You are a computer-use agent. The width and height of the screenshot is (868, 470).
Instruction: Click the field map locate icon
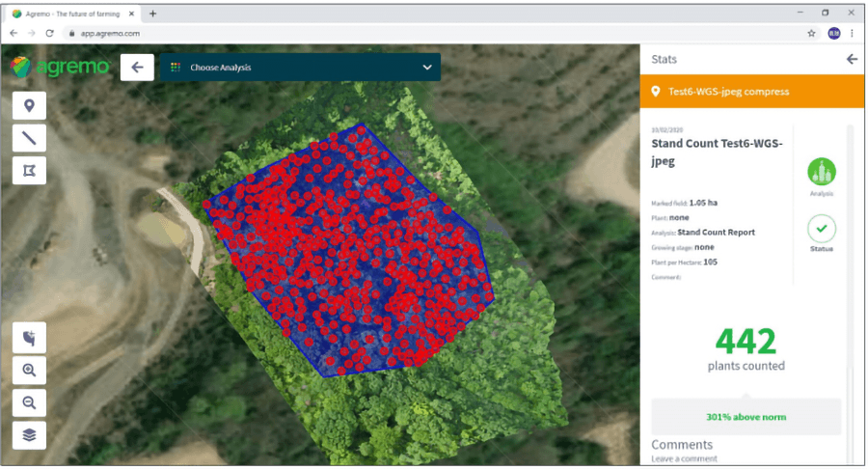[29, 338]
